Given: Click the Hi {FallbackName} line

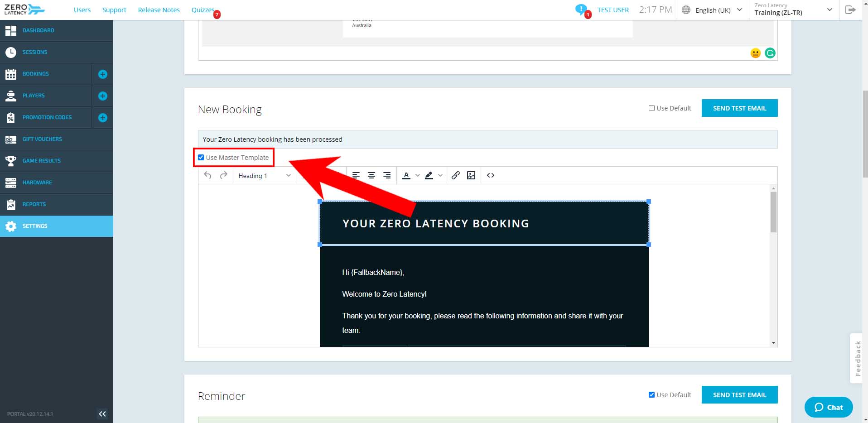Looking at the screenshot, I should click(373, 272).
